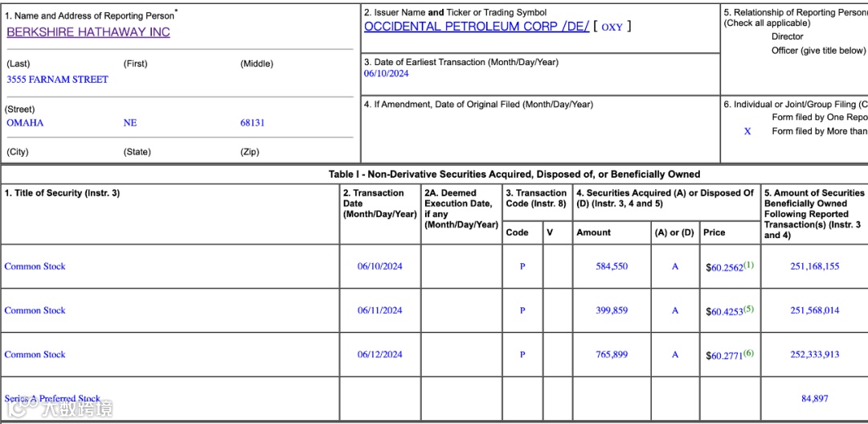Click the owned amount 251,568,014
The height and width of the screenshot is (424, 868).
coord(814,311)
